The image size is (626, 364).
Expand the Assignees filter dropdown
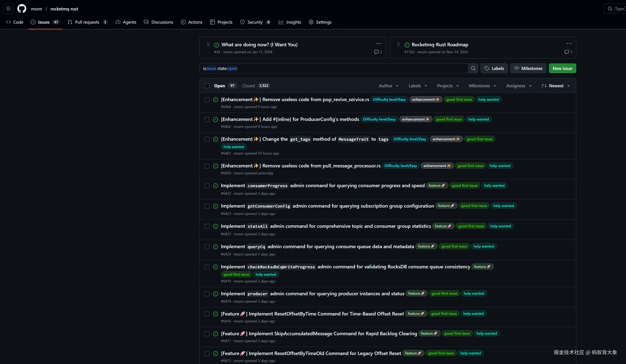point(519,86)
